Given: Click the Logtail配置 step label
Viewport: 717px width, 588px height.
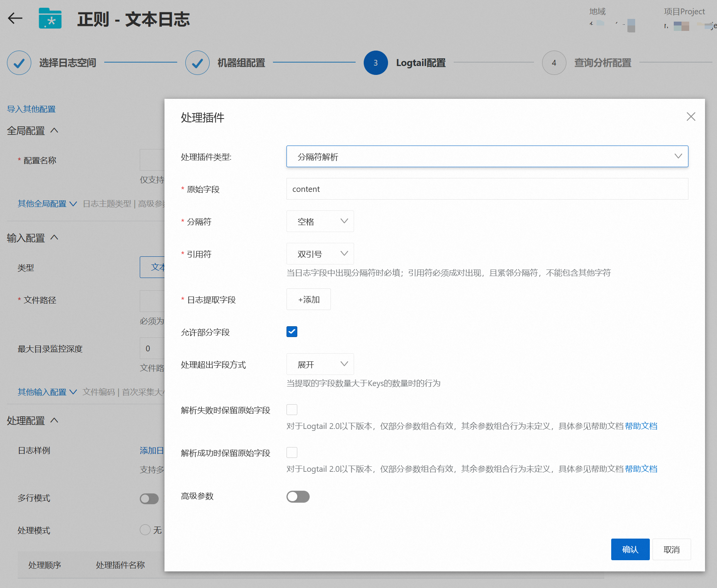Looking at the screenshot, I should [421, 63].
